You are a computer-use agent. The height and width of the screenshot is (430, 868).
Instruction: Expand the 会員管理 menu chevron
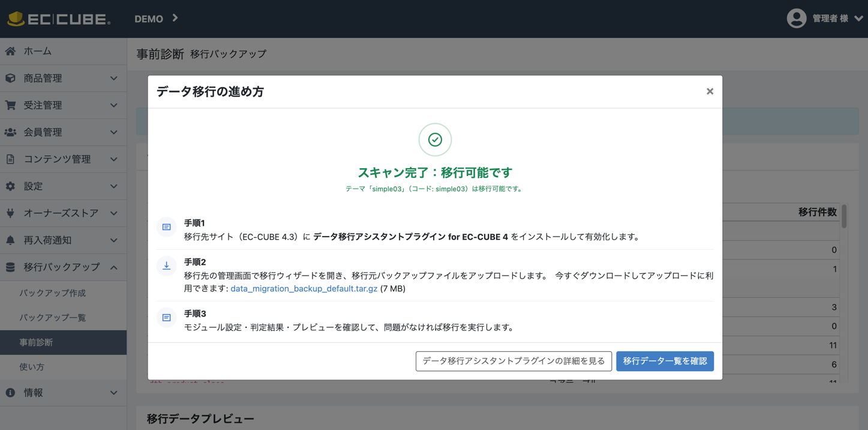click(x=114, y=132)
